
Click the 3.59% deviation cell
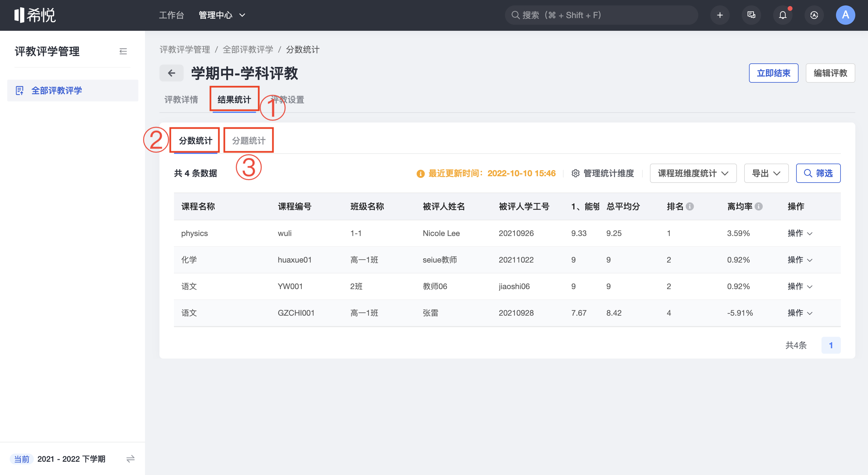point(738,233)
